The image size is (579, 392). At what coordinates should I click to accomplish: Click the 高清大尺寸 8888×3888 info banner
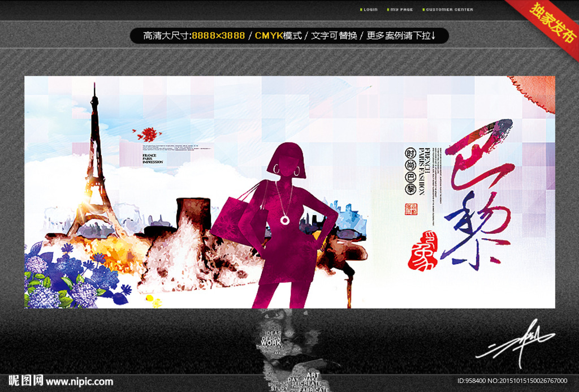289,36
